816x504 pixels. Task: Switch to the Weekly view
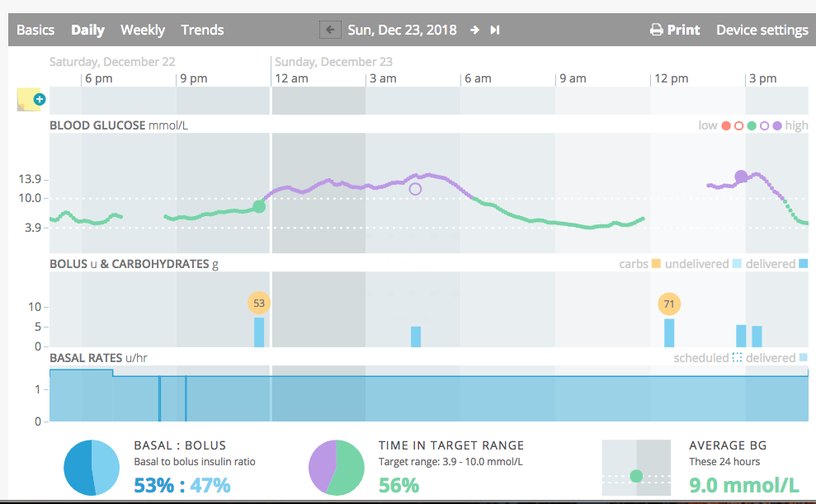(x=143, y=31)
